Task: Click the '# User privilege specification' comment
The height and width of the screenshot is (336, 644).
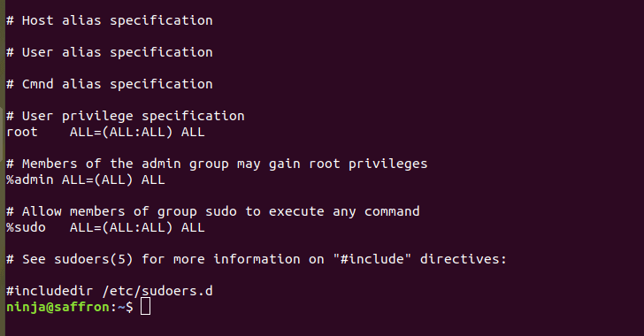Action: point(126,116)
